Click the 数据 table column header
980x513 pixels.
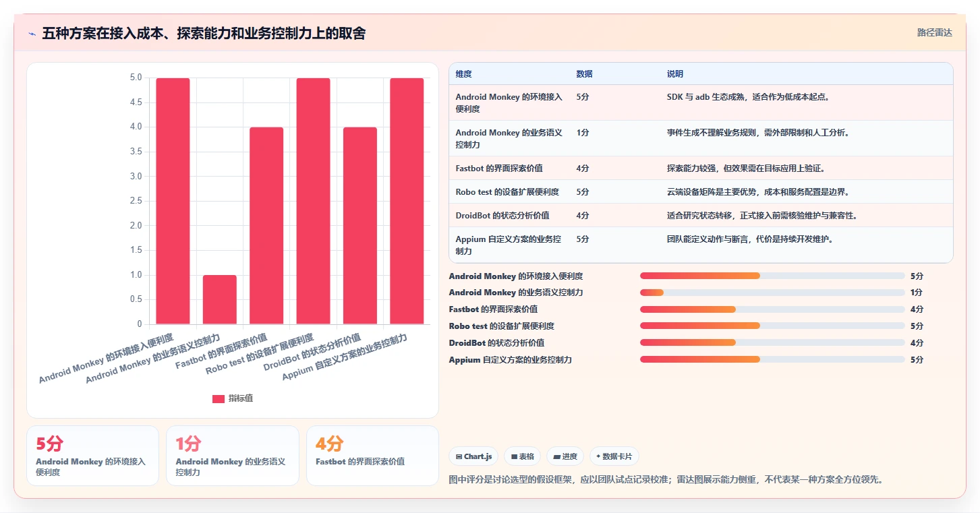click(584, 73)
